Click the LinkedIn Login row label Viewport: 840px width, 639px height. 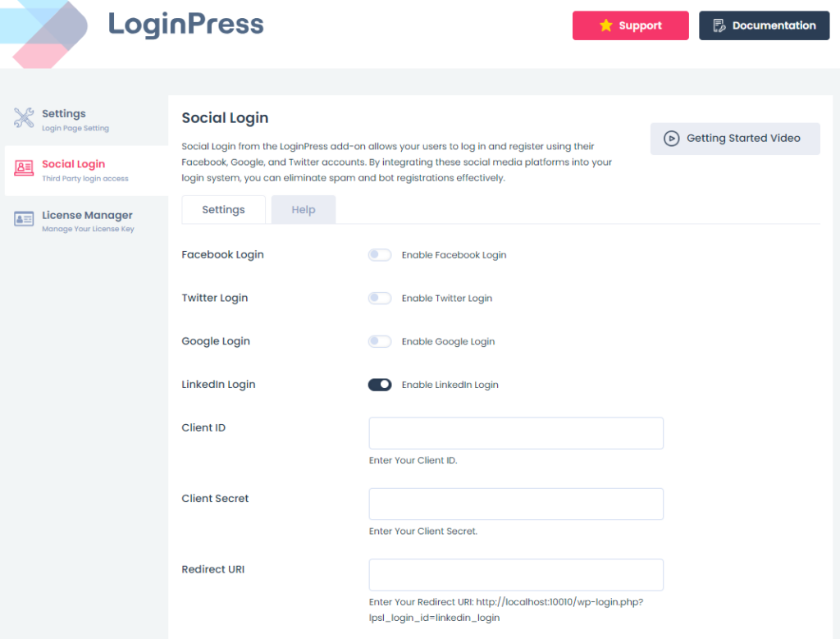218,384
